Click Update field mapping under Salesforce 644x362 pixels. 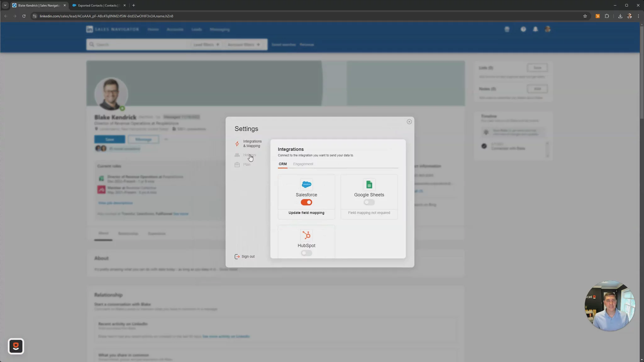click(306, 213)
